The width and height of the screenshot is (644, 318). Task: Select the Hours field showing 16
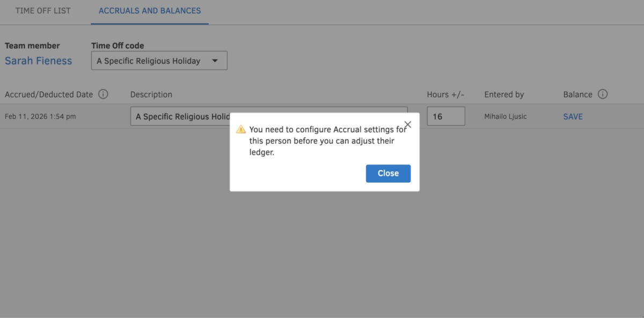coord(445,116)
